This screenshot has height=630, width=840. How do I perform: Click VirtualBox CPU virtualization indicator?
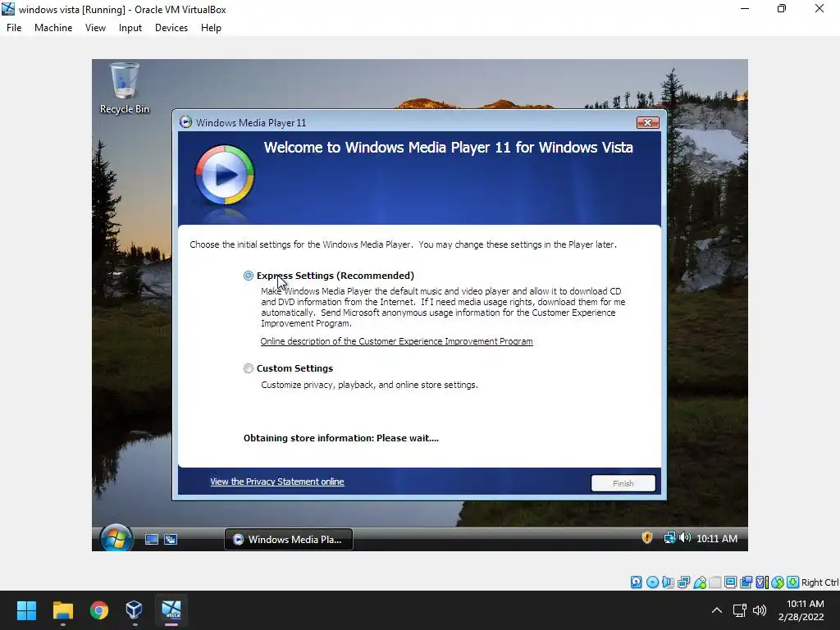tap(762, 582)
